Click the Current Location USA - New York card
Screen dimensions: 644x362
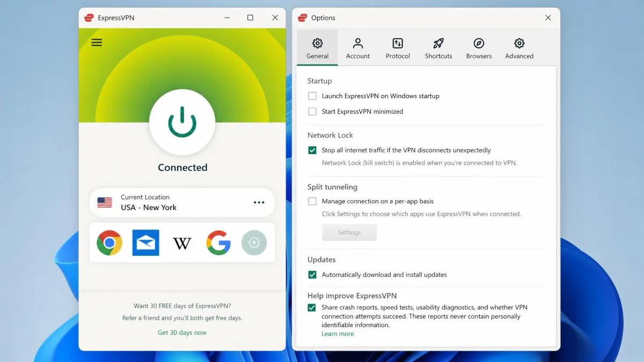pyautogui.click(x=182, y=202)
